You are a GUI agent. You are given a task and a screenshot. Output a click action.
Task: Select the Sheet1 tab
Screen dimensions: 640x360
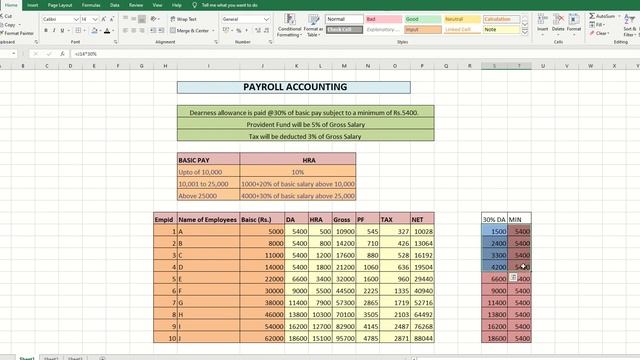pos(27,358)
